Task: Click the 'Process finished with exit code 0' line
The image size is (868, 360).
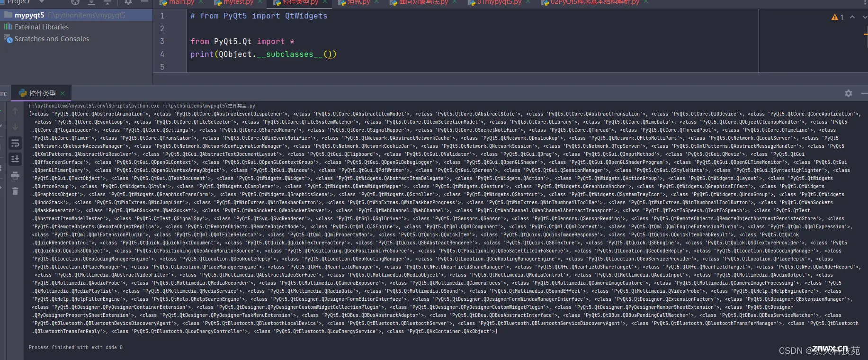Action: pos(76,347)
